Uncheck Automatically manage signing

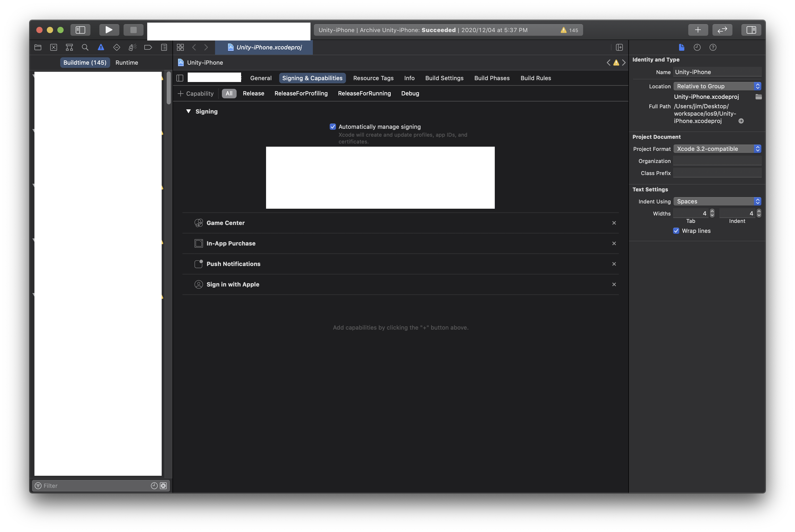click(x=333, y=126)
